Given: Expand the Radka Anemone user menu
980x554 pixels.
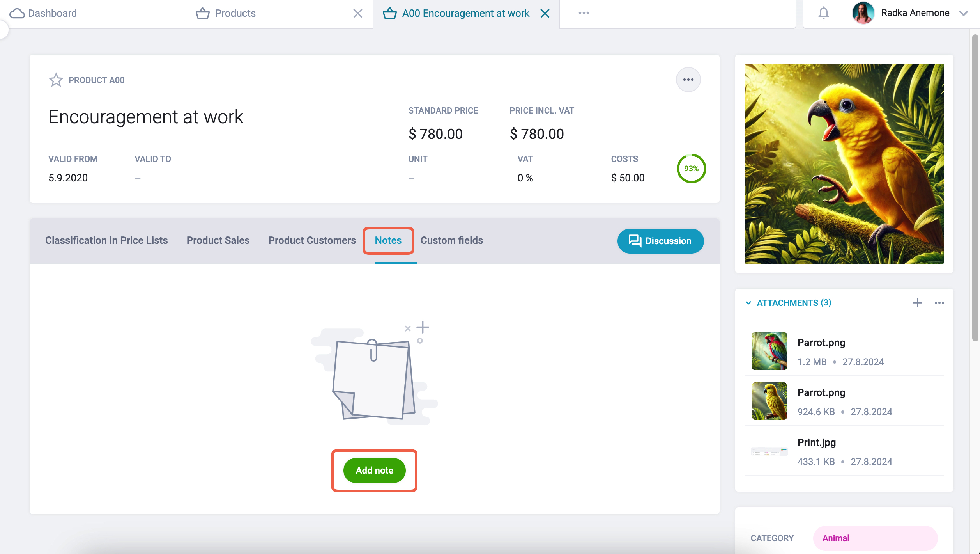Looking at the screenshot, I should (964, 13).
